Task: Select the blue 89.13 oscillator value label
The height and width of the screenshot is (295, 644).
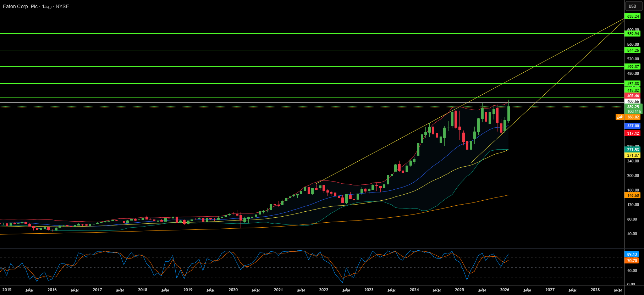Action: [x=632, y=254]
